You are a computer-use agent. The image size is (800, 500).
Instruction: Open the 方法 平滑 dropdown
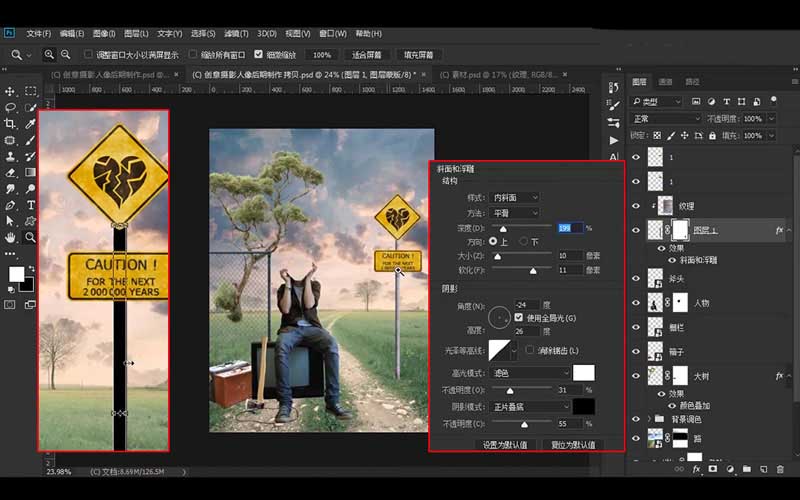tap(514, 213)
